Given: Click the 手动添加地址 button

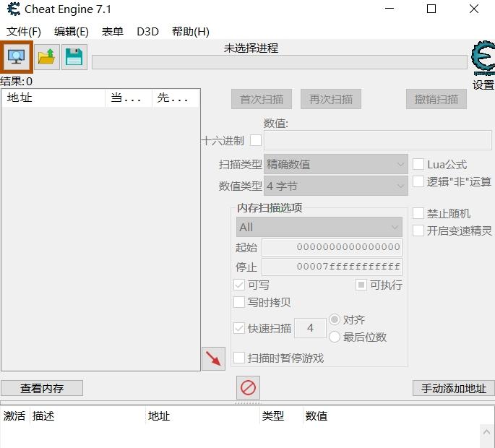Looking at the screenshot, I should [454, 388].
